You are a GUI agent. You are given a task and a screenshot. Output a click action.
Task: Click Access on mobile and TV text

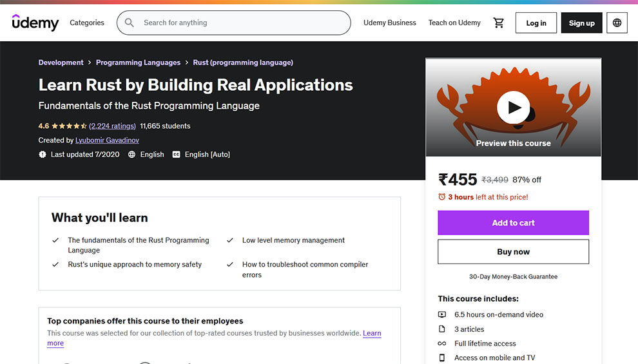point(494,358)
